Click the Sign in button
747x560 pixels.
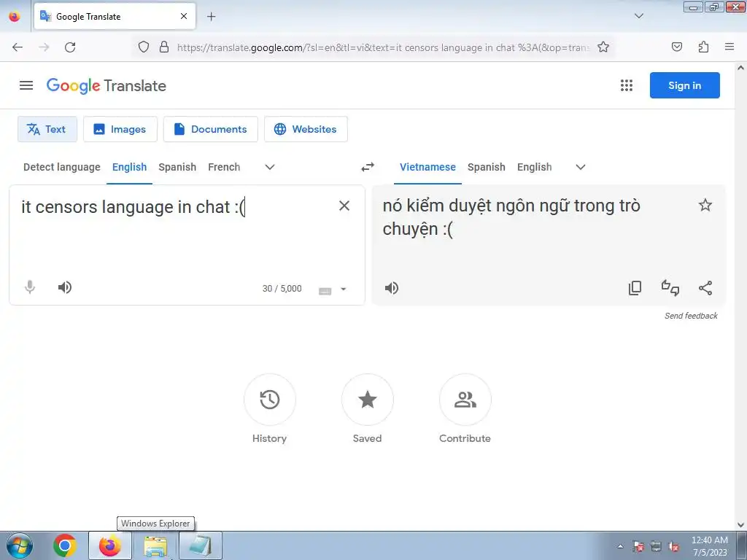pos(684,85)
